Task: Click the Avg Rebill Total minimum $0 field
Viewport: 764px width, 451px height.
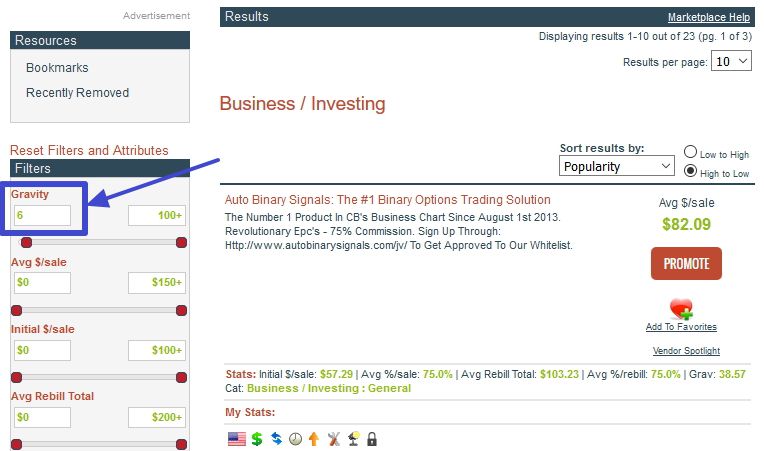Action: coord(42,417)
